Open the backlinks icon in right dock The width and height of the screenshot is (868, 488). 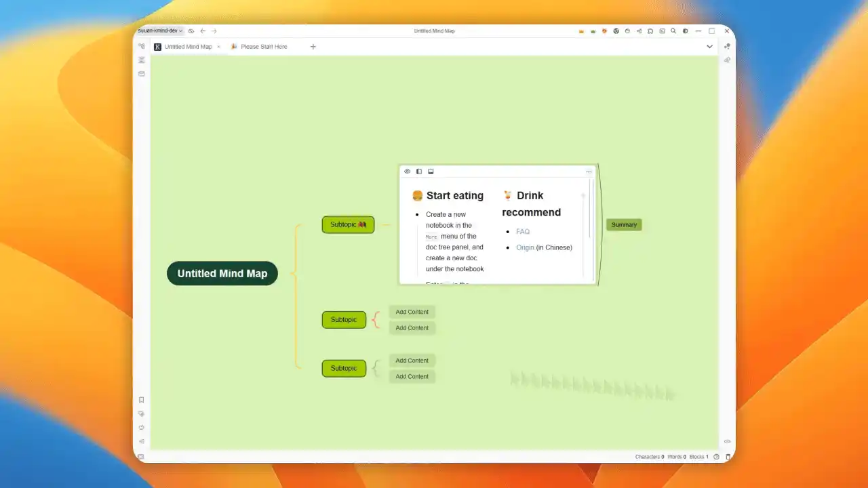click(x=727, y=60)
